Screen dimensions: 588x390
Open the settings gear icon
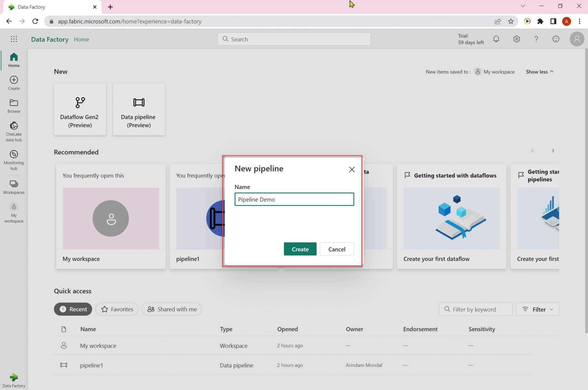[516, 39]
